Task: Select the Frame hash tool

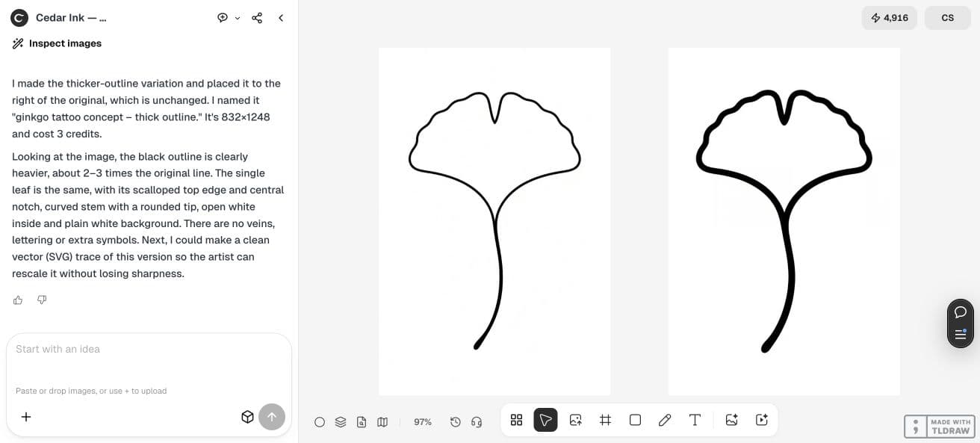Action: pyautogui.click(x=606, y=420)
